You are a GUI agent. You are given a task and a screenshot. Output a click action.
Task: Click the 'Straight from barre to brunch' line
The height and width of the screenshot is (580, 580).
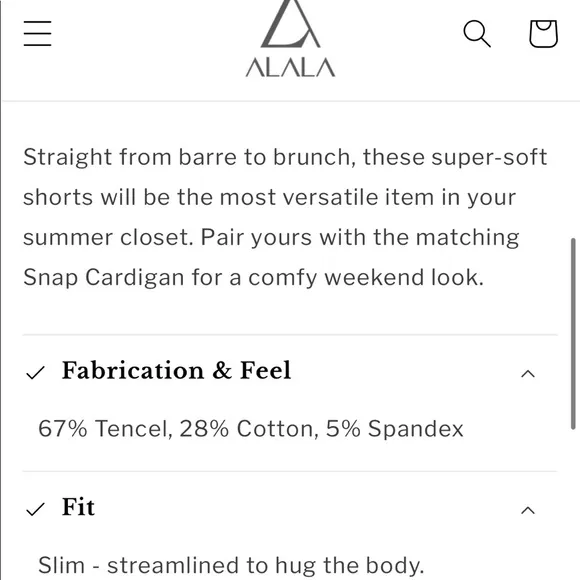[x=285, y=157]
